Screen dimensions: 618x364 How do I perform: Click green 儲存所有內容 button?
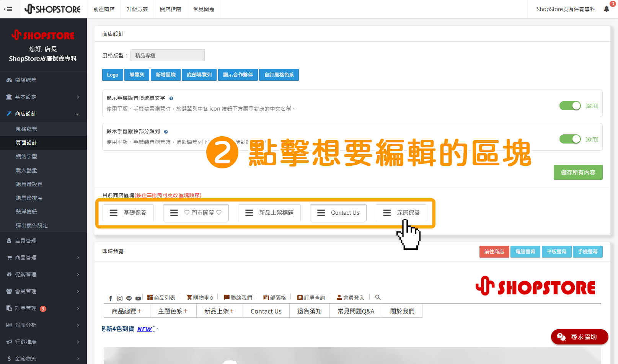pyautogui.click(x=578, y=172)
